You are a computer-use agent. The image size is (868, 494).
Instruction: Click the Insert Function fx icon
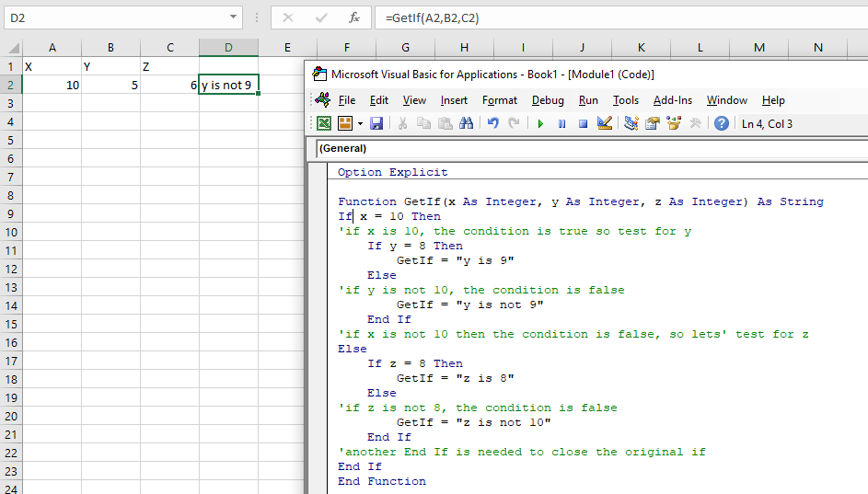(x=354, y=17)
